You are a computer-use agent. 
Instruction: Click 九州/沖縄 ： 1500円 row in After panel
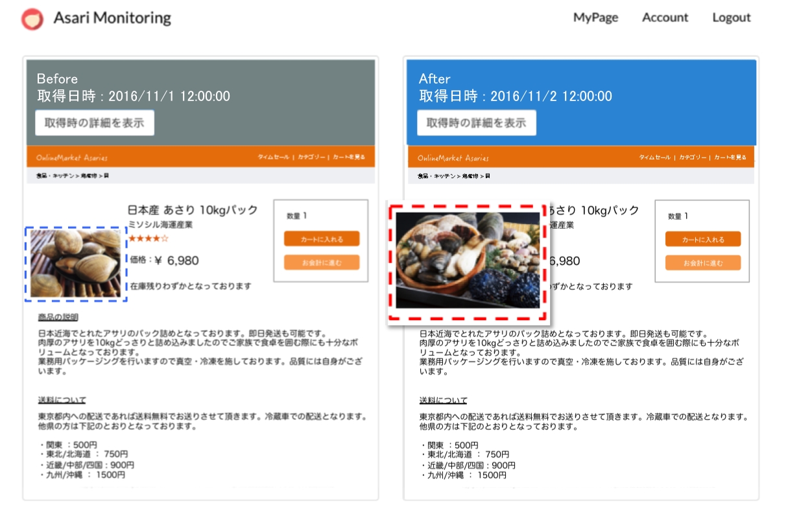(463, 475)
